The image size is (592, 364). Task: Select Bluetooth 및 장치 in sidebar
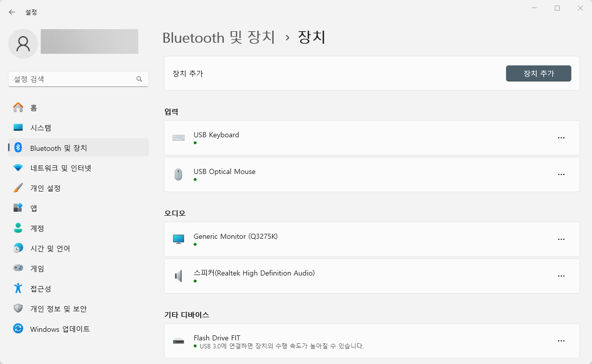[78, 147]
